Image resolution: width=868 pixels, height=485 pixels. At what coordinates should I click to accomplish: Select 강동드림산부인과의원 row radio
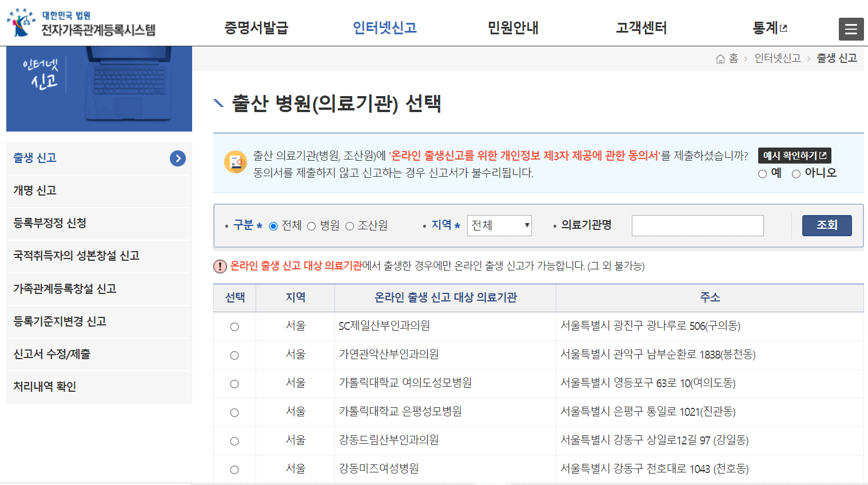[234, 442]
